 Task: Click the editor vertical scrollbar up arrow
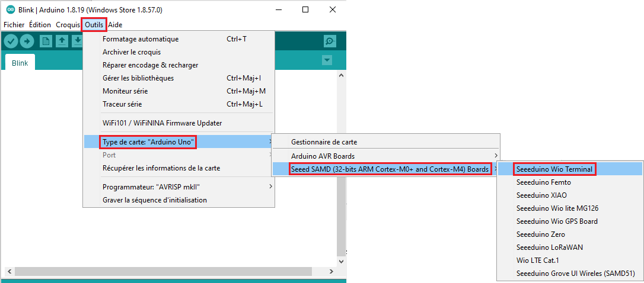(341, 75)
